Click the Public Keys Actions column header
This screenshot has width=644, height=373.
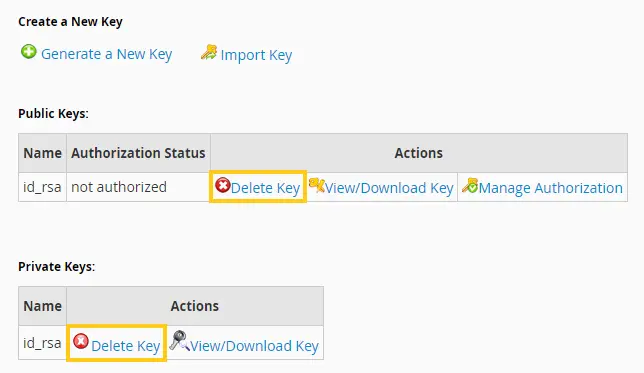click(x=419, y=153)
